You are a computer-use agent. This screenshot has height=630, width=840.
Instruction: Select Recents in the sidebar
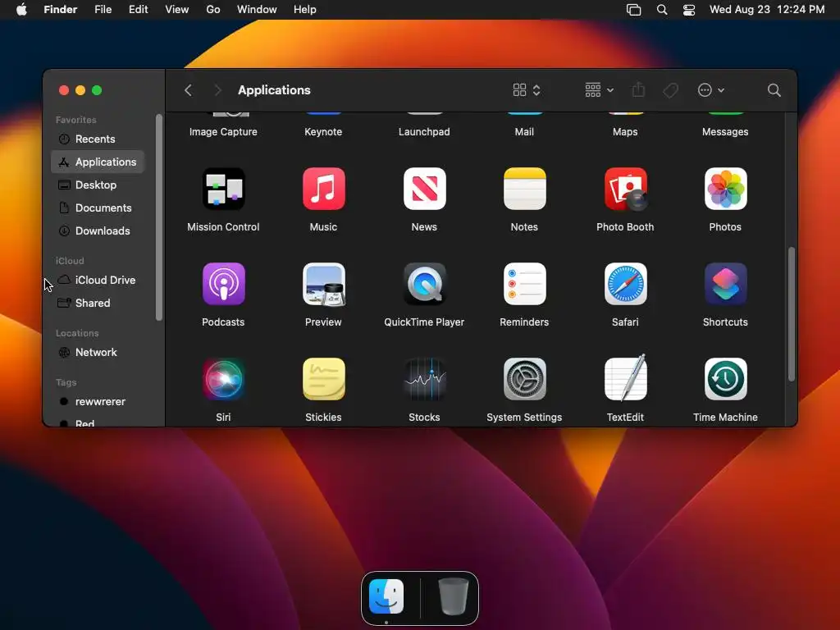(x=98, y=139)
